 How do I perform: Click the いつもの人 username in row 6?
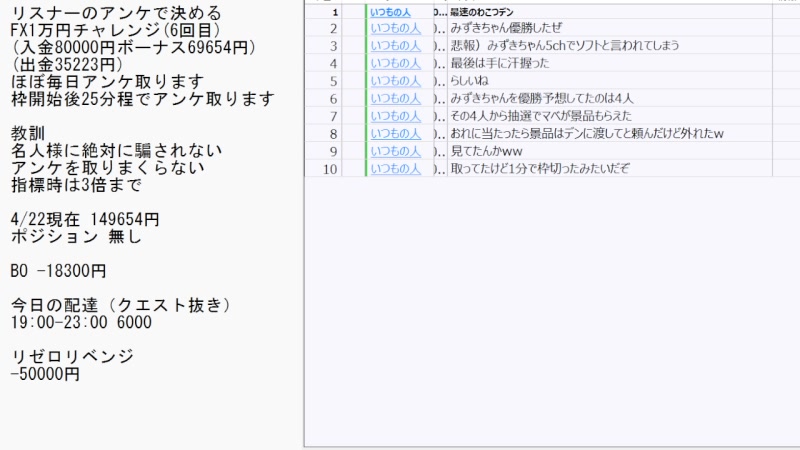[395, 98]
